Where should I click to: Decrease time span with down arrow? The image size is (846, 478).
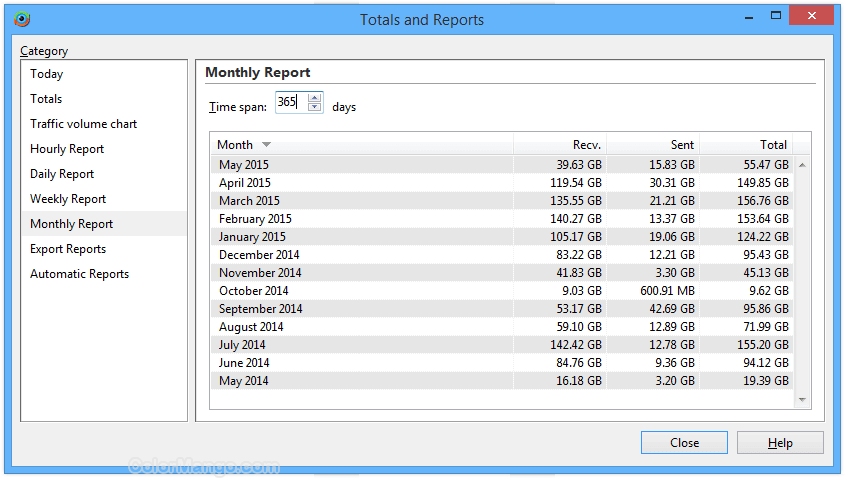point(315,107)
